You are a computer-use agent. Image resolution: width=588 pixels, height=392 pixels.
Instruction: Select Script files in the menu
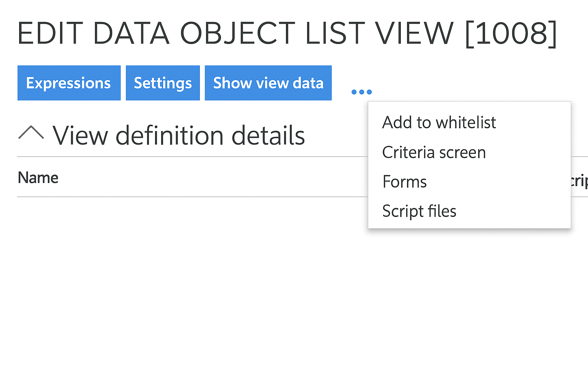[419, 211]
